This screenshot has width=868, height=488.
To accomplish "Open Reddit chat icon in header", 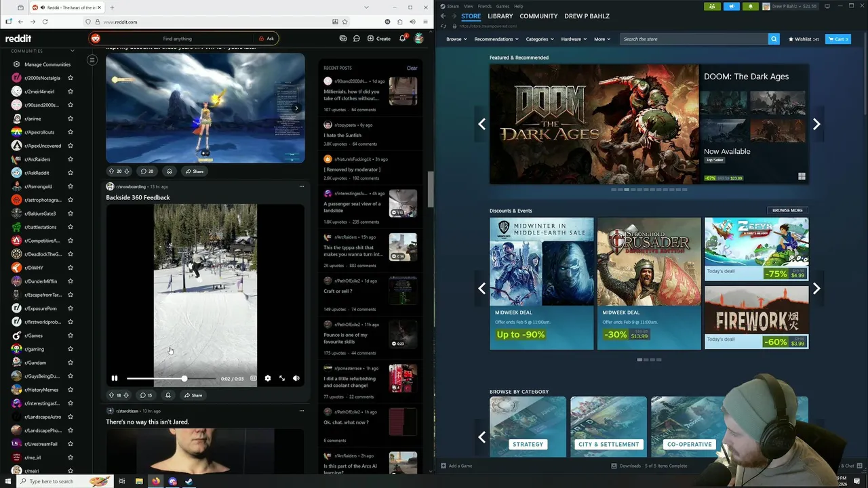I will point(357,39).
